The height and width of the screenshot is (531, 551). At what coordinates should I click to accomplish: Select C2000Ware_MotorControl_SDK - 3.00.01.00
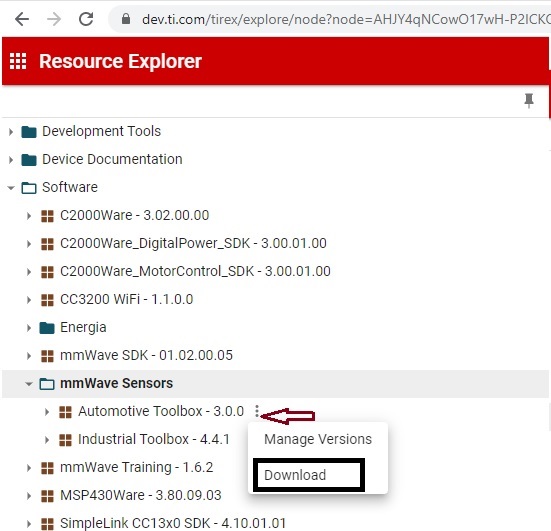click(195, 271)
